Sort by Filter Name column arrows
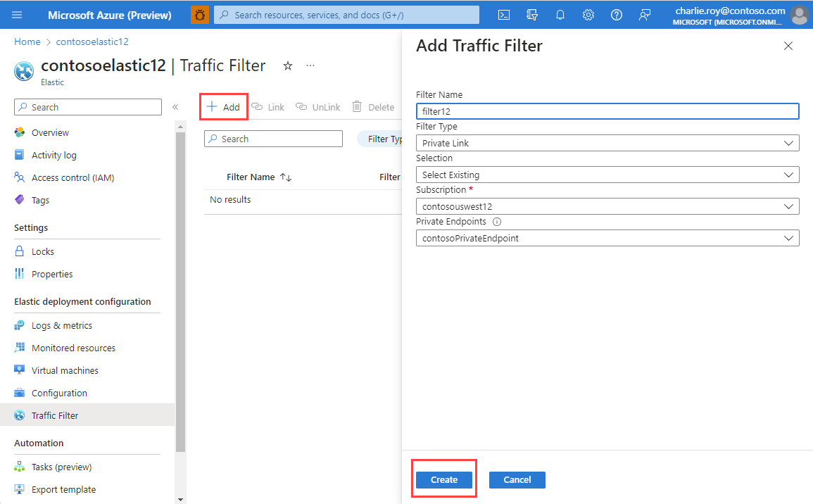813x504 pixels. tap(286, 177)
